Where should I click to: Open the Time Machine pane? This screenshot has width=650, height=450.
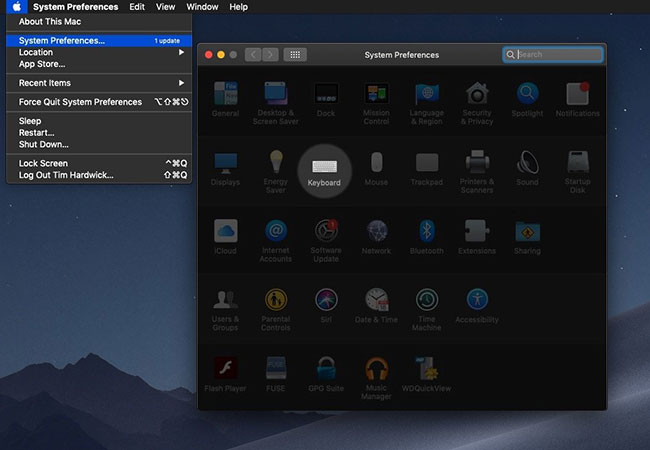pyautogui.click(x=427, y=304)
